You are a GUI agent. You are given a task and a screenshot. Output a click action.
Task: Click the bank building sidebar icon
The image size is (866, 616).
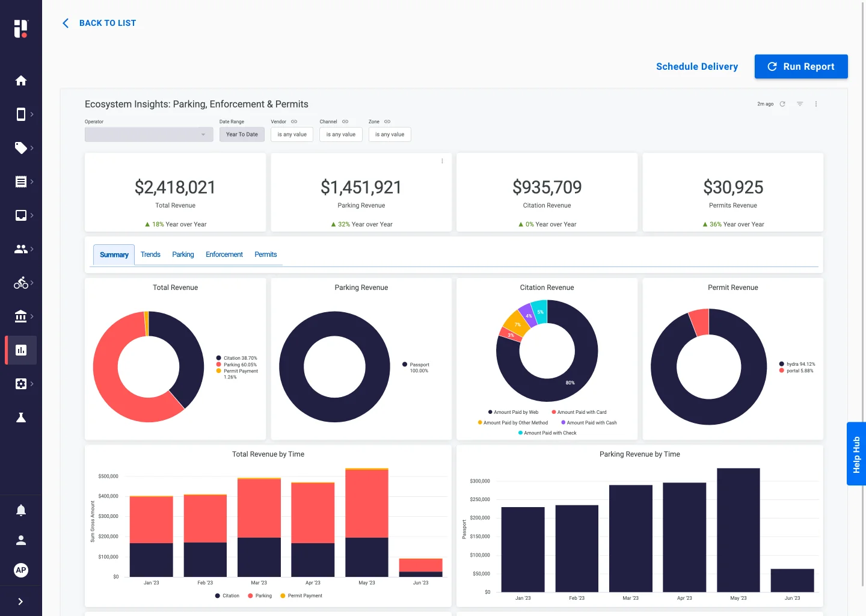coord(21,316)
